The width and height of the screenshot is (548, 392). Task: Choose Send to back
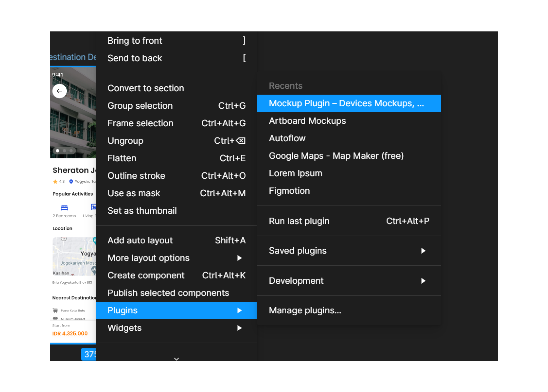click(x=177, y=58)
